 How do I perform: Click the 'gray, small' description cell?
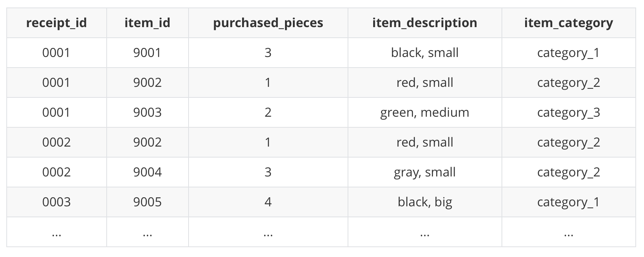click(425, 172)
